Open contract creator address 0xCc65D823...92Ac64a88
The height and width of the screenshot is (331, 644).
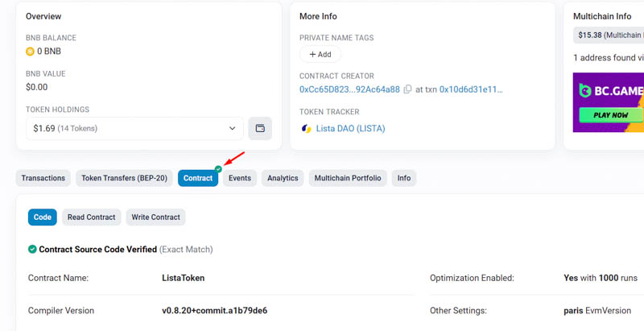click(349, 89)
